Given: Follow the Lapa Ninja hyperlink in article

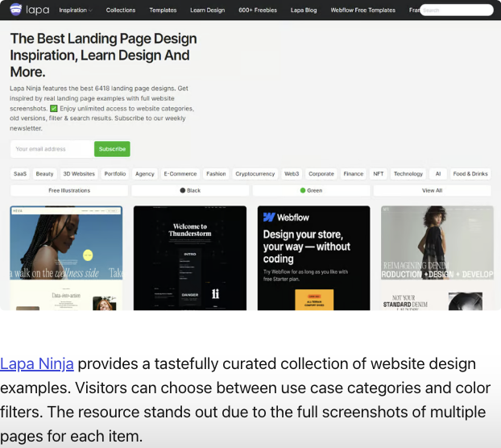Looking at the screenshot, I should click(x=37, y=363).
